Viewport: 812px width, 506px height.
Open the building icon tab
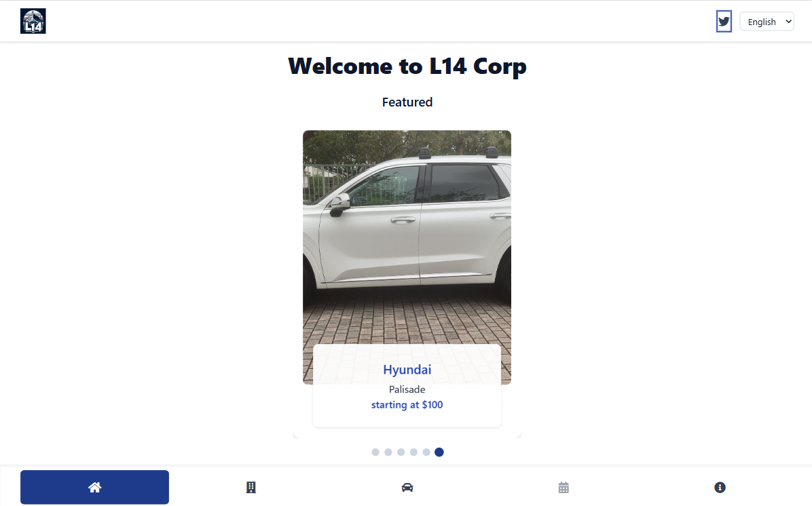(x=251, y=487)
